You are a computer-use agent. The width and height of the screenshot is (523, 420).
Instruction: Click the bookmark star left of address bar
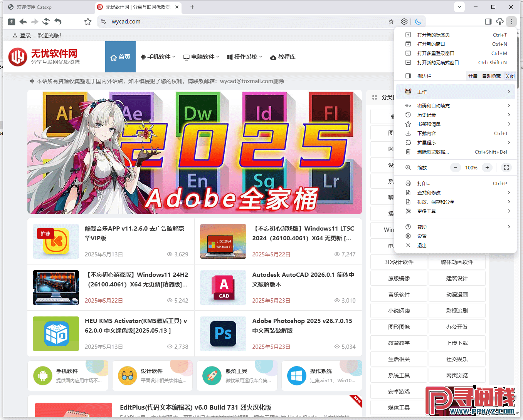pos(88,22)
